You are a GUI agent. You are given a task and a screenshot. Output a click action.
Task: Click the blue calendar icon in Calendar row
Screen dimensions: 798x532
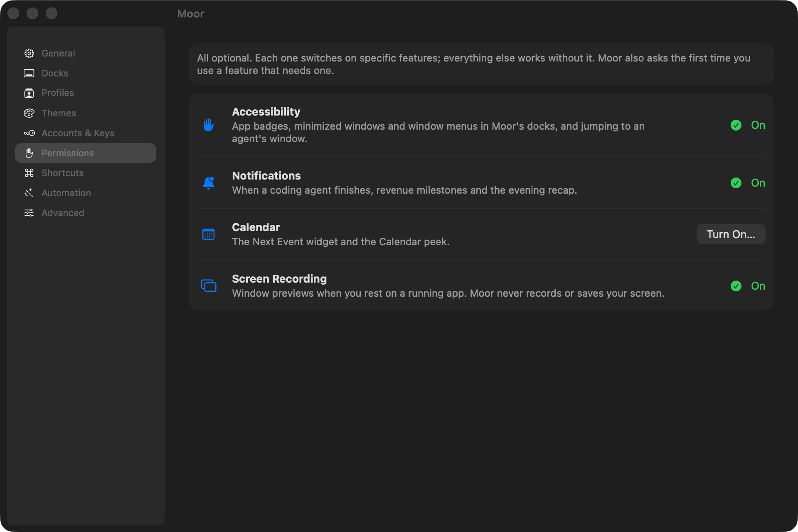coord(209,234)
